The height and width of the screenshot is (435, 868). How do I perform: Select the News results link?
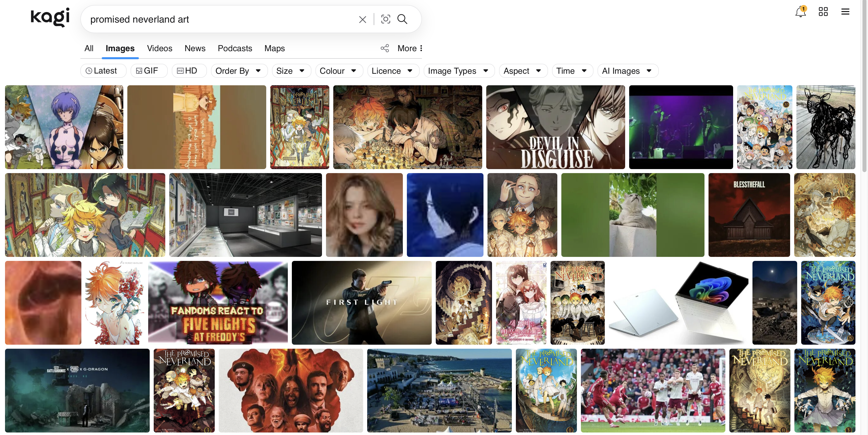[x=195, y=48]
